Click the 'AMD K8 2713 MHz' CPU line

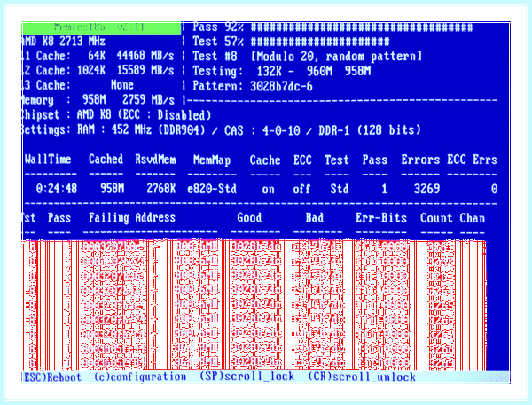click(64, 42)
